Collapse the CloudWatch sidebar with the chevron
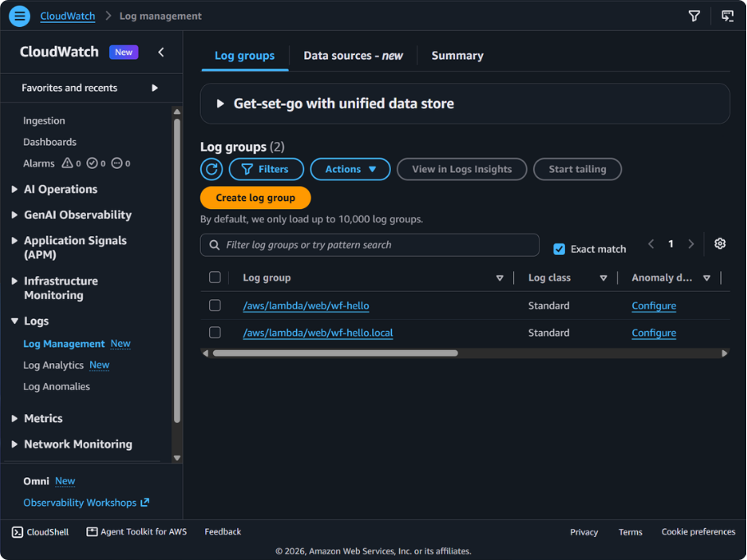 click(161, 52)
